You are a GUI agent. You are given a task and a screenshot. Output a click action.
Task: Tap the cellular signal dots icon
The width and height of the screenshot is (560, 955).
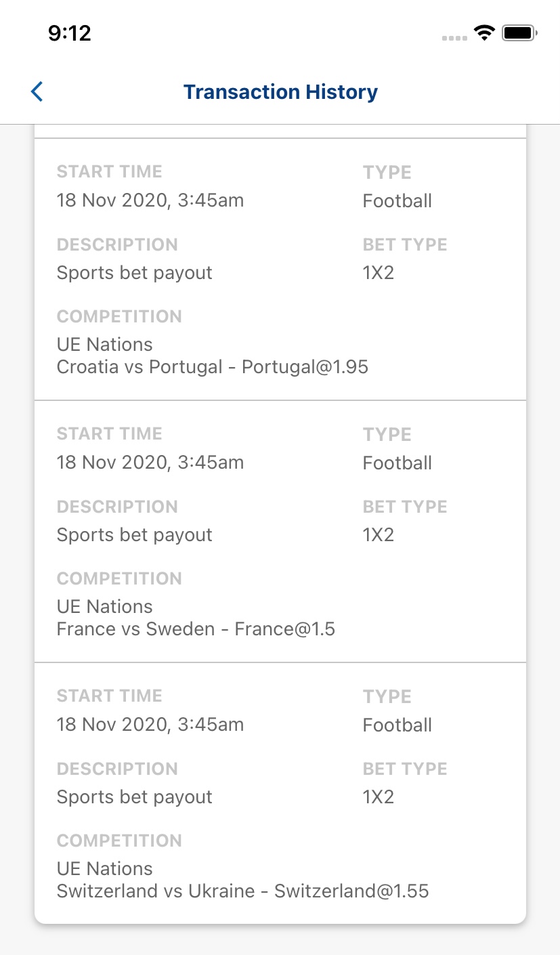point(454,38)
